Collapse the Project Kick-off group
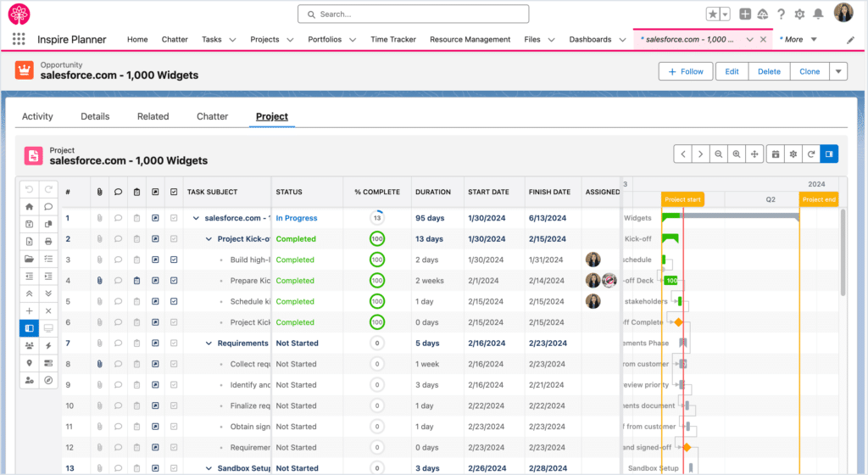This screenshot has height=475, width=868. click(209, 239)
